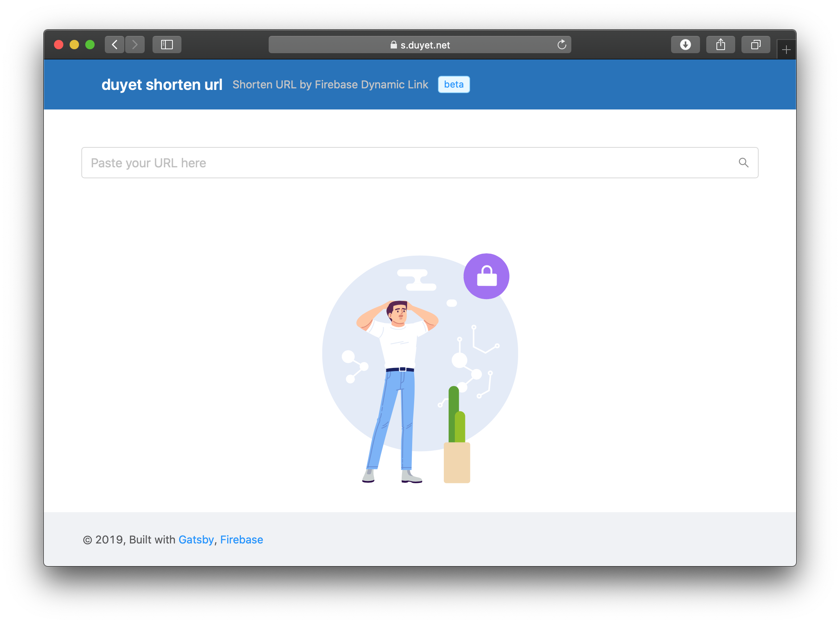
Task: Open the Firebase link in footer
Action: click(241, 540)
